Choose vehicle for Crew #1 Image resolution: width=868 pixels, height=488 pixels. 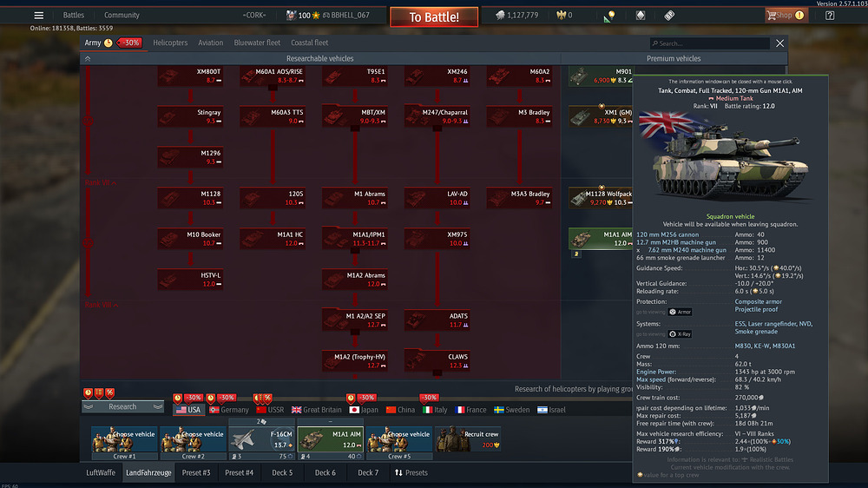(124, 443)
